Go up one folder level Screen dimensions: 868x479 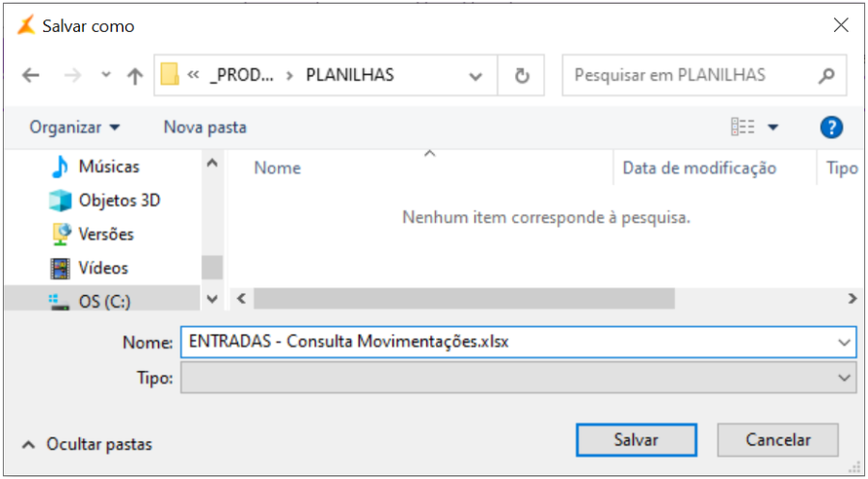(x=135, y=75)
